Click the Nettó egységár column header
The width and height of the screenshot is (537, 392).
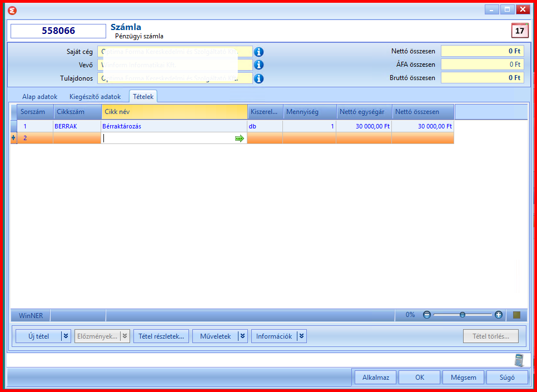365,112
